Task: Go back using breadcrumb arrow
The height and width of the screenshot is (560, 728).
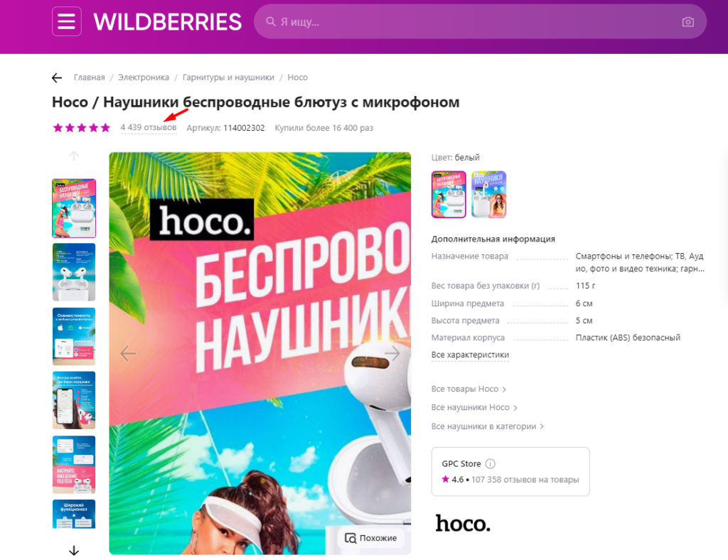Action: pyautogui.click(x=57, y=78)
